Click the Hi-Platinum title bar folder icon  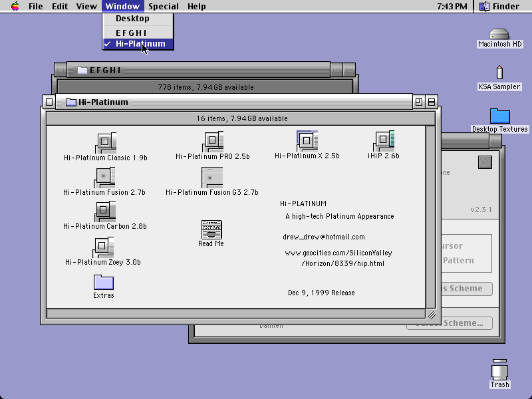[71, 102]
